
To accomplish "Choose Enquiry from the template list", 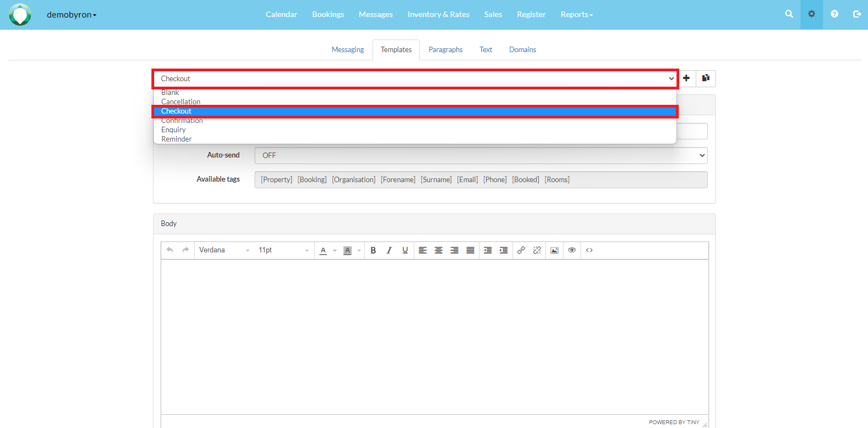I will [x=415, y=129].
